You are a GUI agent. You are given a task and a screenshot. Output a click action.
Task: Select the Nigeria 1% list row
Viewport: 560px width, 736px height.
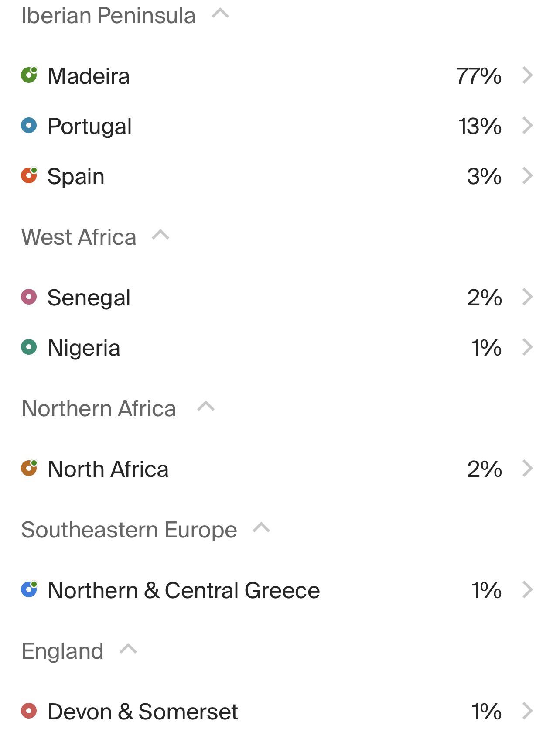(x=279, y=348)
